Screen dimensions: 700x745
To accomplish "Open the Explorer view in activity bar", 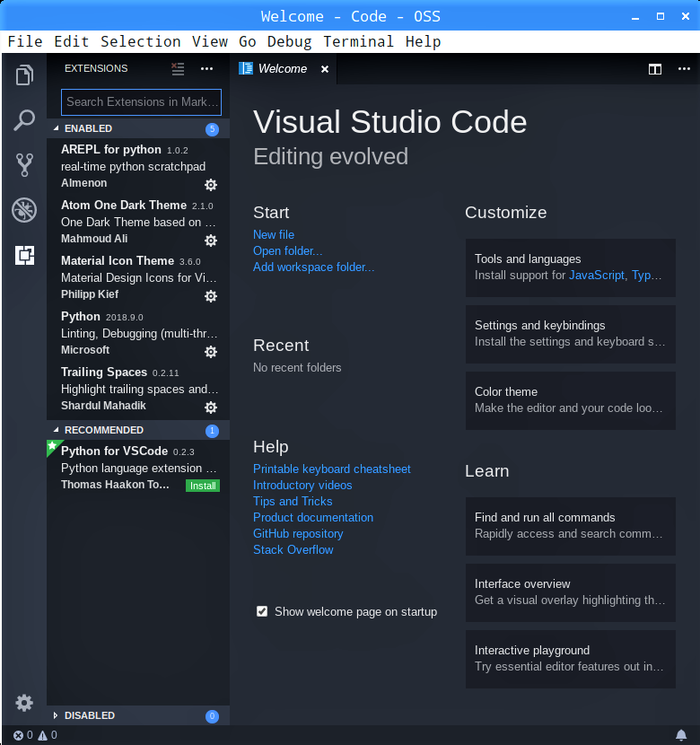I will (x=24, y=74).
